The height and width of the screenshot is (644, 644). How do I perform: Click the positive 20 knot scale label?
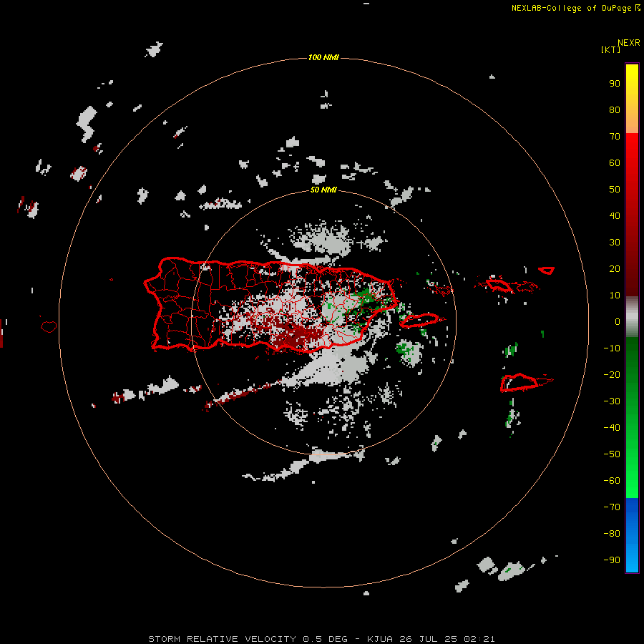click(x=615, y=268)
